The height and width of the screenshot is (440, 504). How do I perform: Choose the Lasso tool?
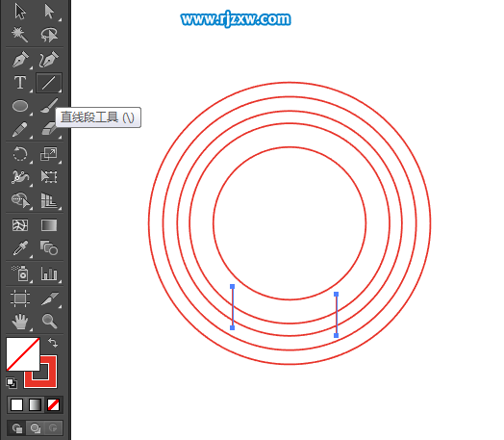(49, 35)
